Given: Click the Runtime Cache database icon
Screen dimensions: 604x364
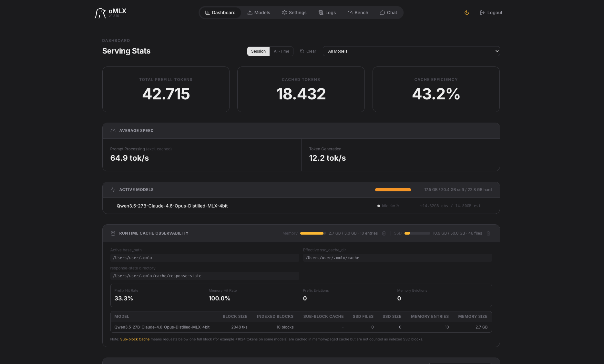Looking at the screenshot, I should 113,233.
